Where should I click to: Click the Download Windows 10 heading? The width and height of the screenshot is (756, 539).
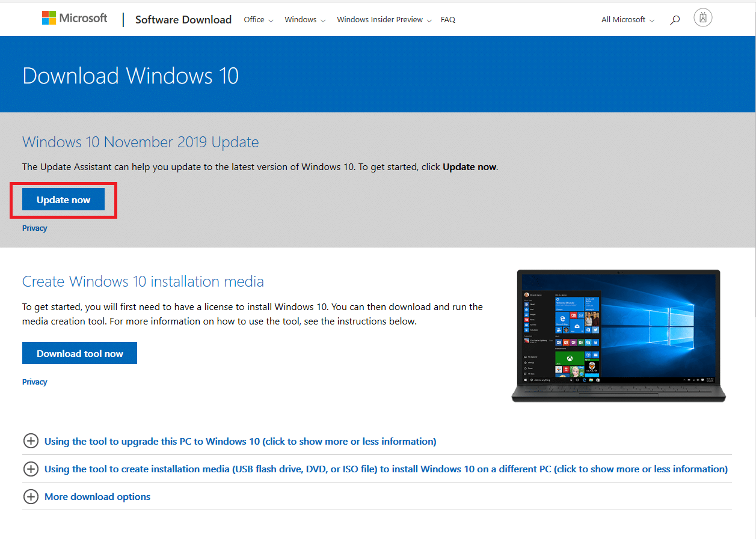coord(131,76)
